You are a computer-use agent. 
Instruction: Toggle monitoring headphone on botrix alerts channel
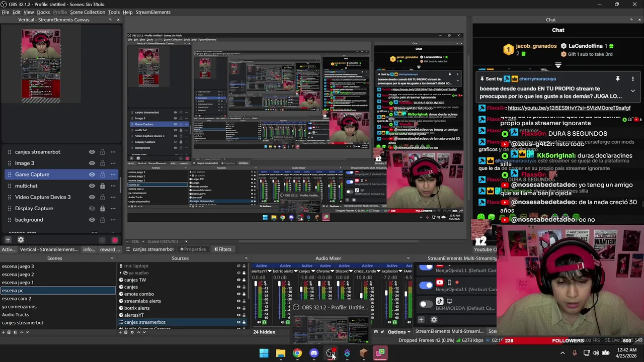pos(289,322)
